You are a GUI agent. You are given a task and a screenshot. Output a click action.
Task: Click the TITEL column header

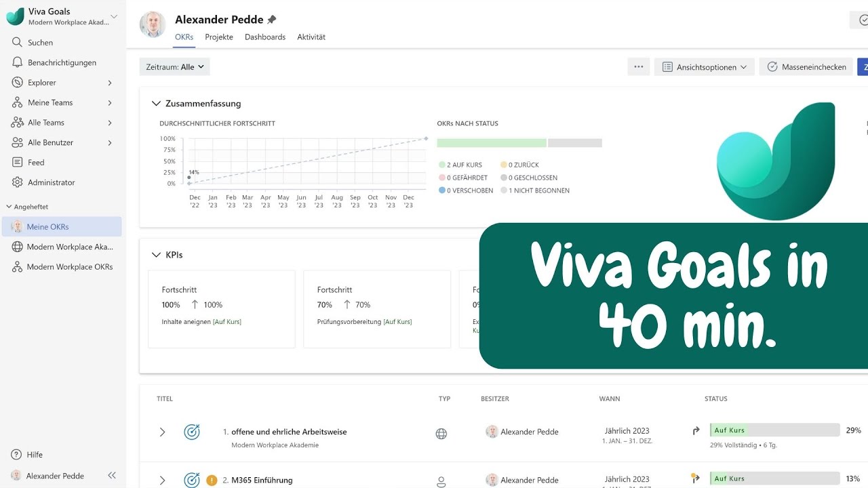pos(165,399)
